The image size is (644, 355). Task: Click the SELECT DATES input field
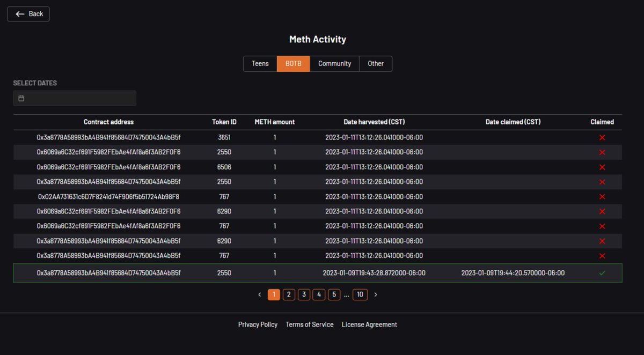[x=74, y=98]
